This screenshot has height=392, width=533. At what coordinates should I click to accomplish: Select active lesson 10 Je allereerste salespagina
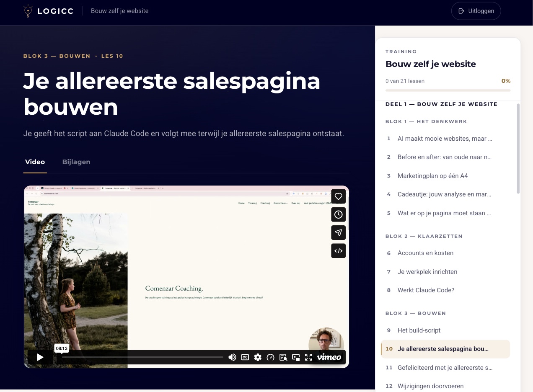(445, 349)
